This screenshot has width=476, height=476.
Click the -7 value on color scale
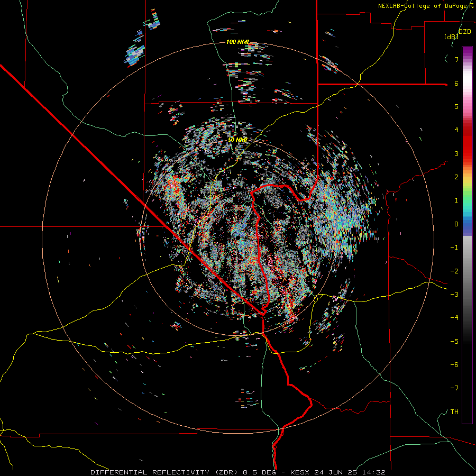click(x=454, y=388)
